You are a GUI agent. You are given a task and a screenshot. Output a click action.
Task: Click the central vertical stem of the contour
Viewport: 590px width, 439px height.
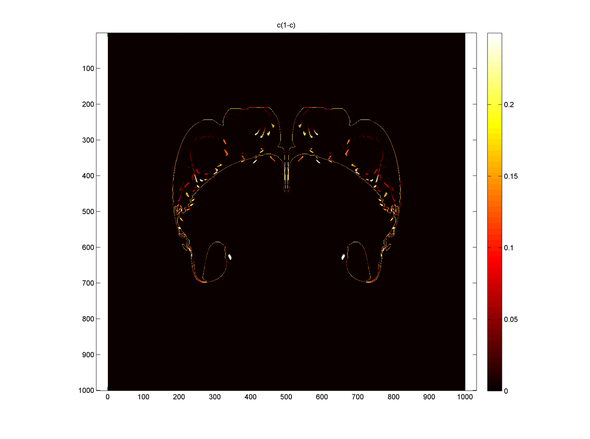coord(286,175)
